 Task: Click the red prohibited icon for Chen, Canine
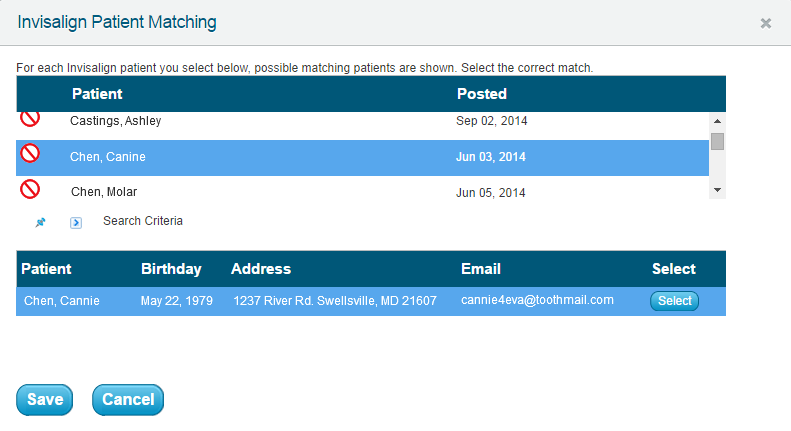[30, 153]
